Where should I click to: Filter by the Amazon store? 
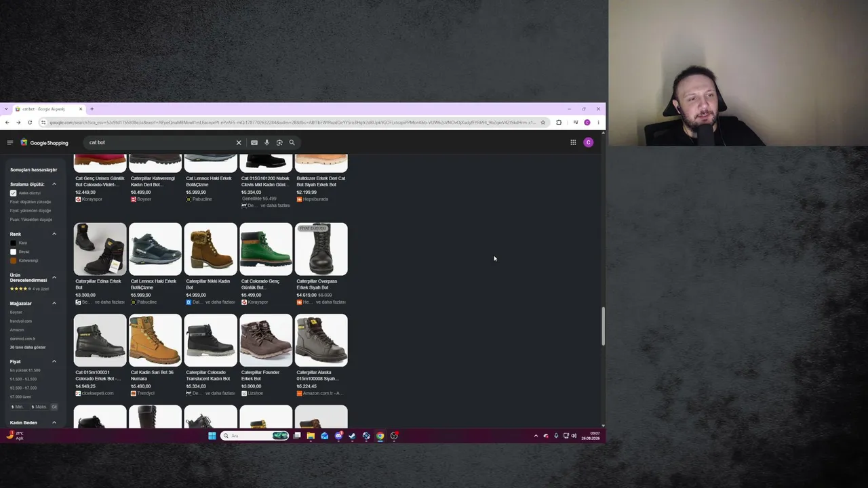(x=17, y=330)
